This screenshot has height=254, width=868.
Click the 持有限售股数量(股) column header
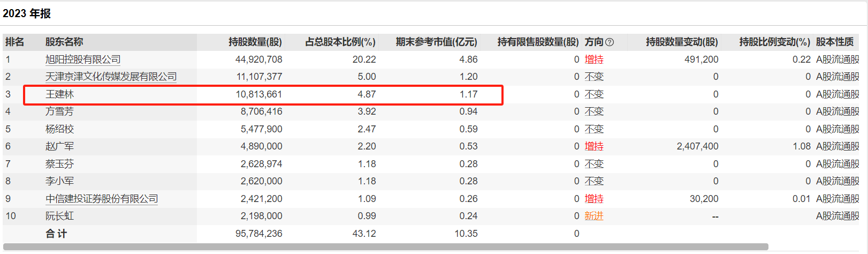pyautogui.click(x=538, y=42)
